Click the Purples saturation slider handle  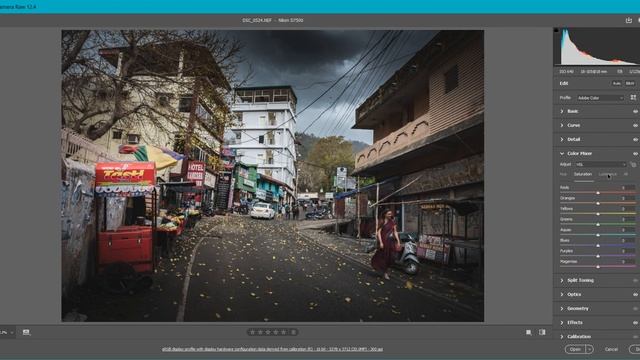click(598, 256)
